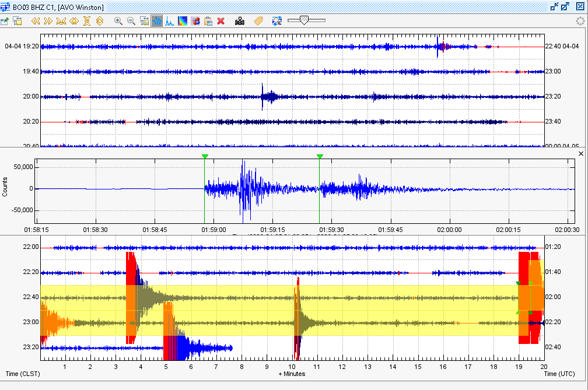Click the maximize-arrow icon in title bar

click(x=565, y=6)
